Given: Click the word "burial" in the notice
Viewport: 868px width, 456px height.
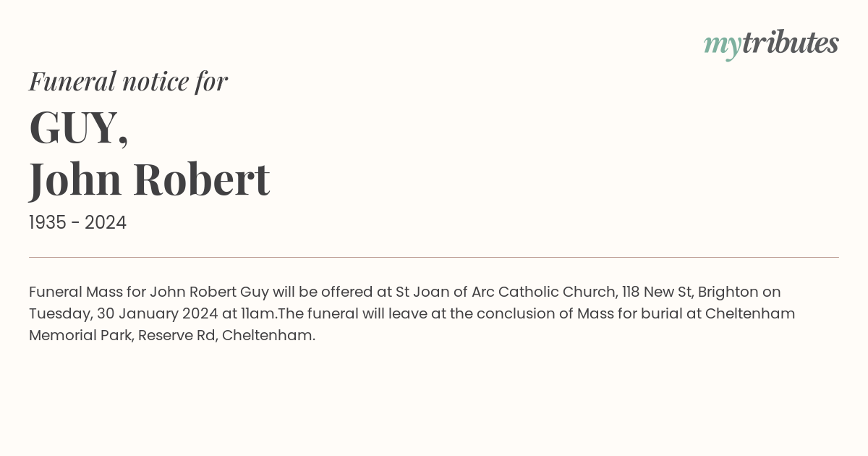Looking at the screenshot, I should (x=663, y=313).
